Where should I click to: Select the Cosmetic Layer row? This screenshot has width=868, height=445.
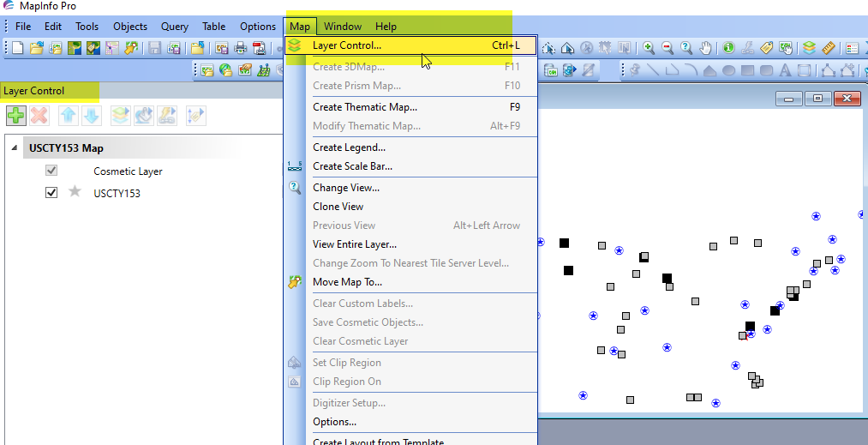point(128,171)
